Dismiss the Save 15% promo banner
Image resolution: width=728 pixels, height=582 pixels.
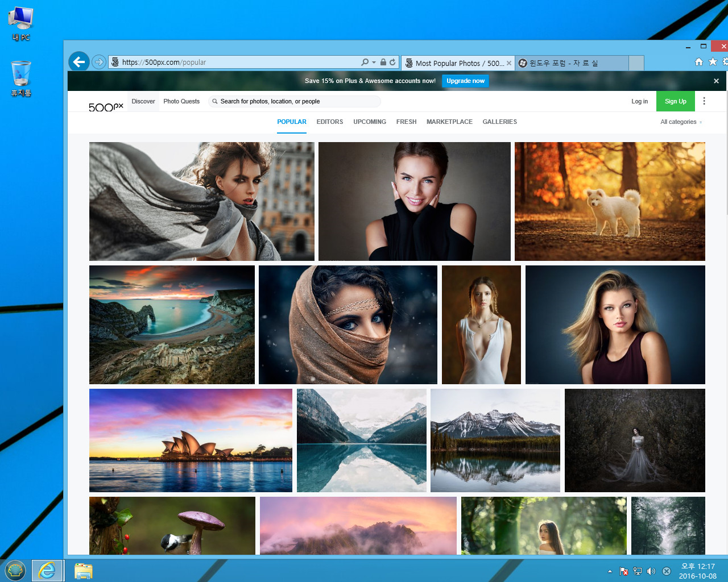(716, 81)
